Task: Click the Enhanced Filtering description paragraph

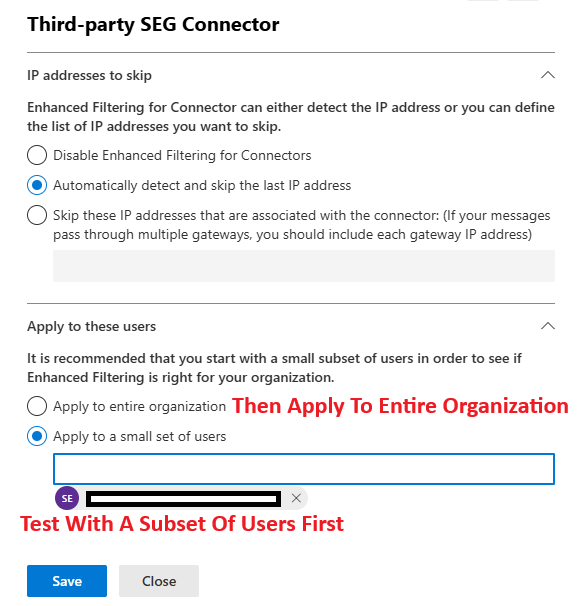Action: (x=291, y=117)
